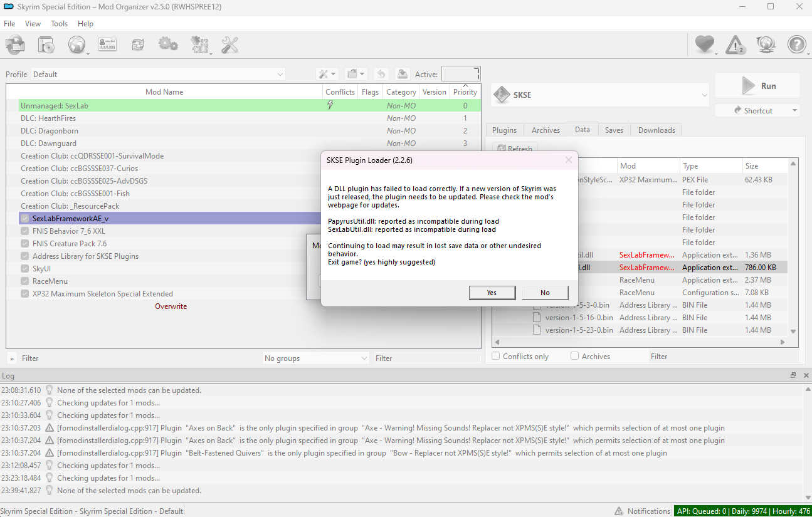
Task: Sort mods by Priority column header
Action: tap(465, 91)
